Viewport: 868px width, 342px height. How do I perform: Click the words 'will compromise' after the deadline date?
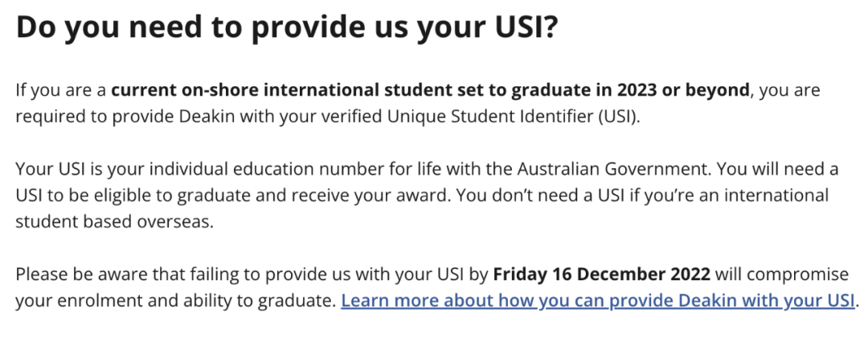782,274
